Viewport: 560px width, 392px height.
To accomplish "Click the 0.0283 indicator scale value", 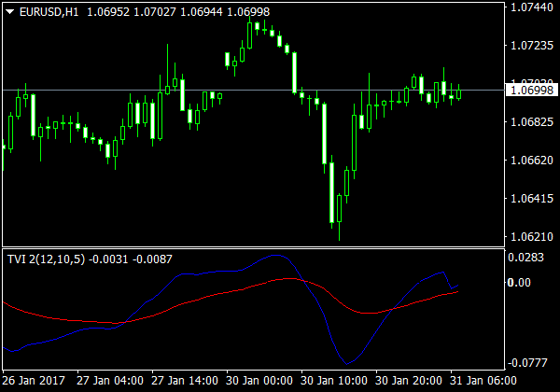I will (x=525, y=258).
